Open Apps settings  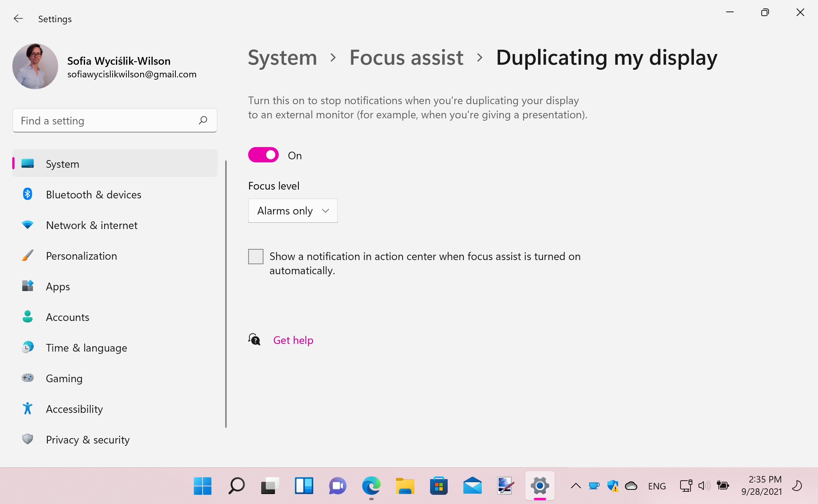[x=115, y=286]
